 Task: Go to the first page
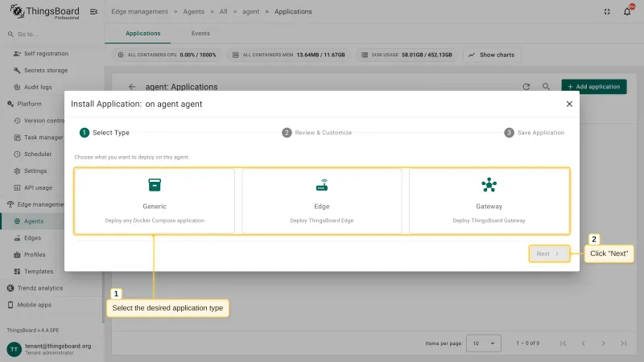[x=563, y=343]
